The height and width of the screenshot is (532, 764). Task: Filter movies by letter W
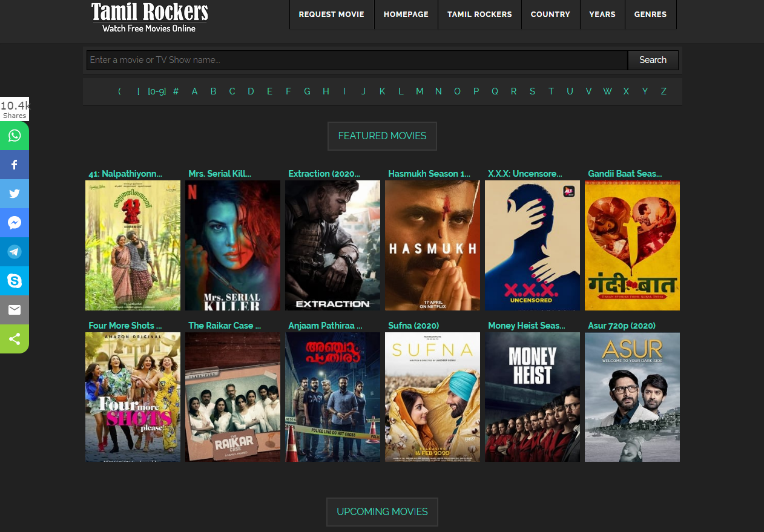click(x=607, y=91)
